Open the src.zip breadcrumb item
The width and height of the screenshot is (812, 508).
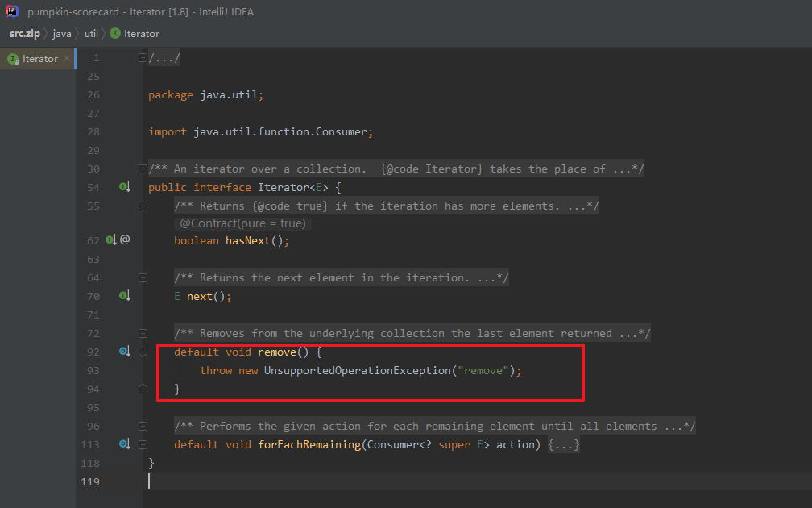coord(25,34)
